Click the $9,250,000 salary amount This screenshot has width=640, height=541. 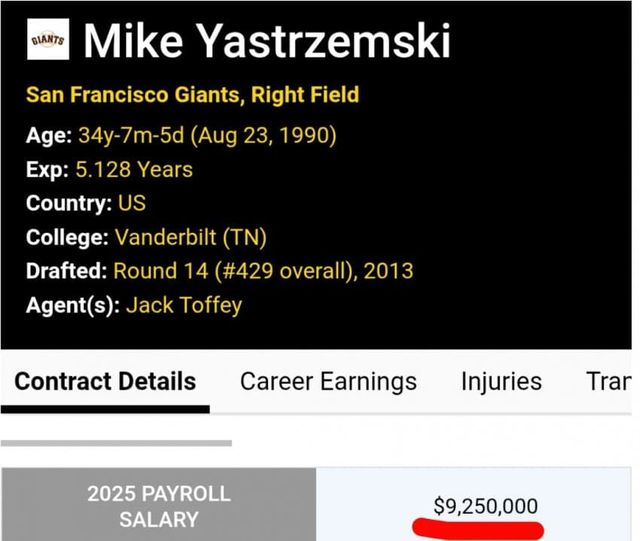485,506
